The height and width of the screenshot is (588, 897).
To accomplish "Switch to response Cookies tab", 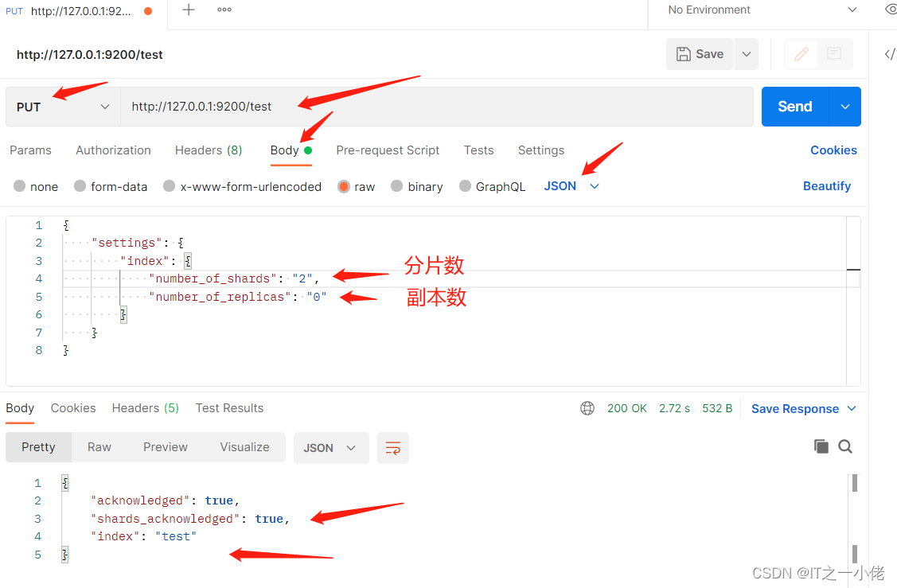I will [73, 408].
